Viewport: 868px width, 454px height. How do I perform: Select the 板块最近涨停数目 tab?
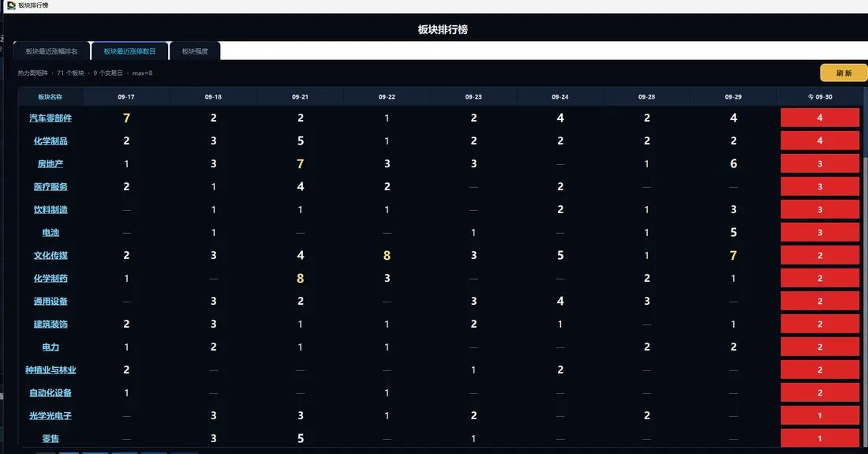(x=130, y=51)
